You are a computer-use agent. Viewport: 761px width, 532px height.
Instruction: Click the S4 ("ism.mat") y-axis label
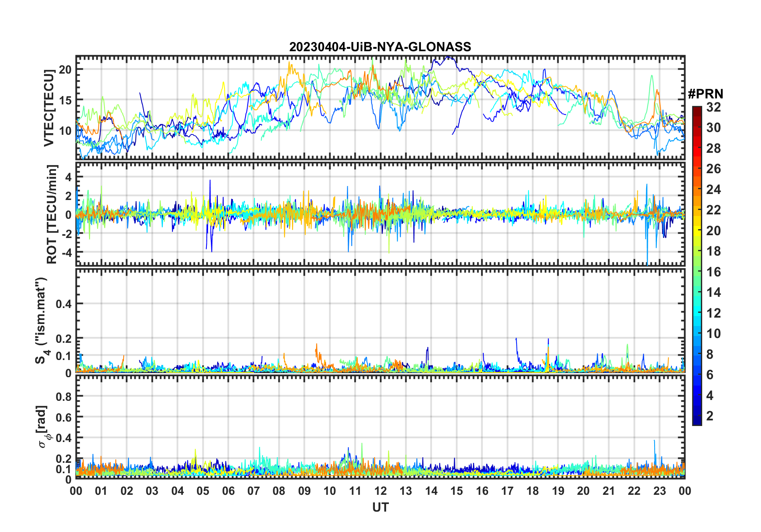(42, 320)
